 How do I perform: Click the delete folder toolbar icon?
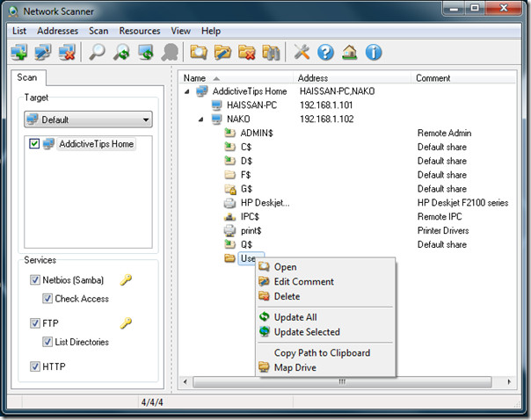pos(246,53)
